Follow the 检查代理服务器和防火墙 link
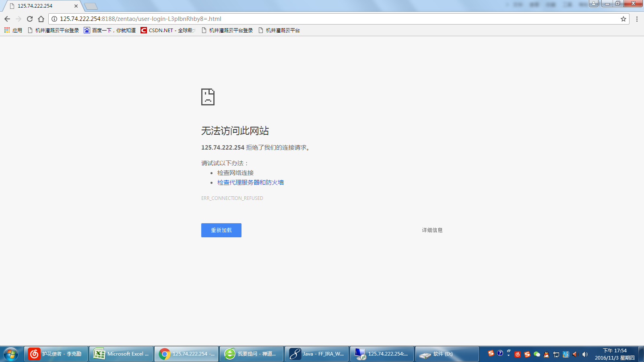 coord(250,183)
